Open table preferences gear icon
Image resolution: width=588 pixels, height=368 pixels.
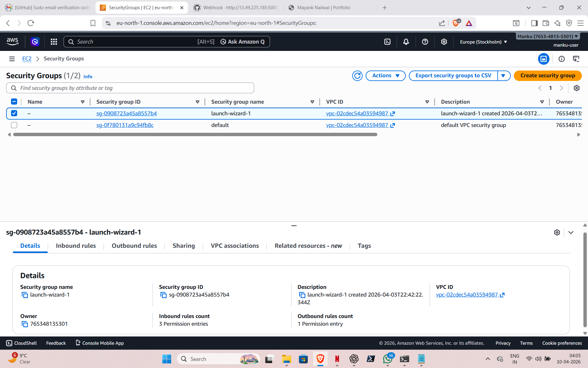576,88
